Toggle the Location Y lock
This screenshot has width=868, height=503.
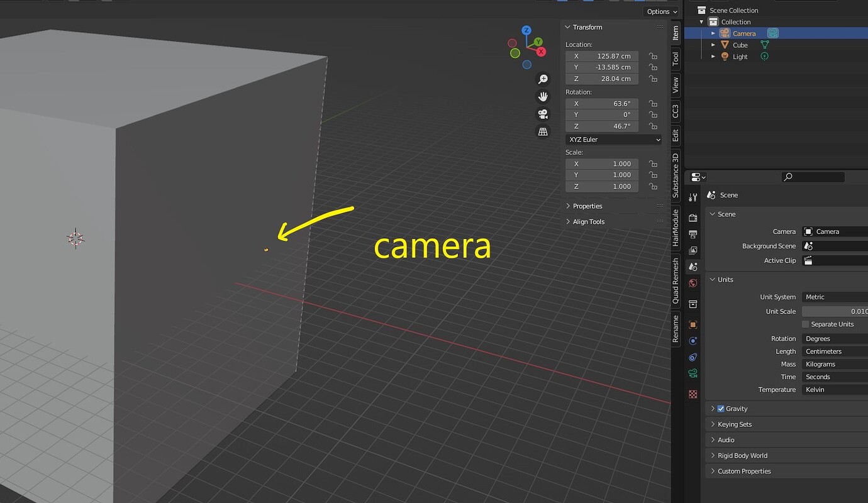click(x=653, y=67)
